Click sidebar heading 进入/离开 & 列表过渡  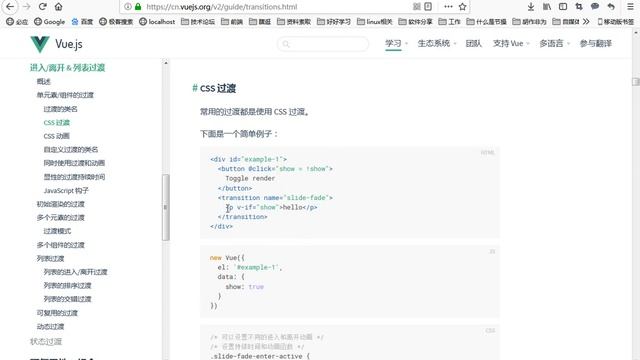[67, 68]
